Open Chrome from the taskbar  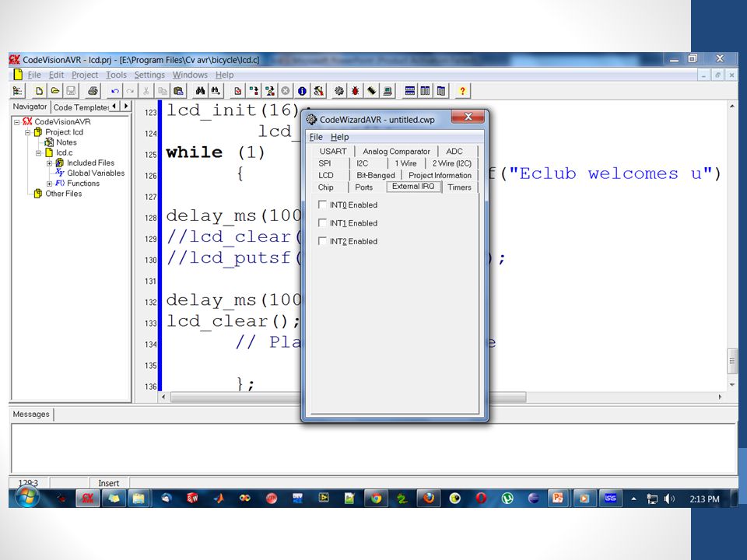(377, 499)
